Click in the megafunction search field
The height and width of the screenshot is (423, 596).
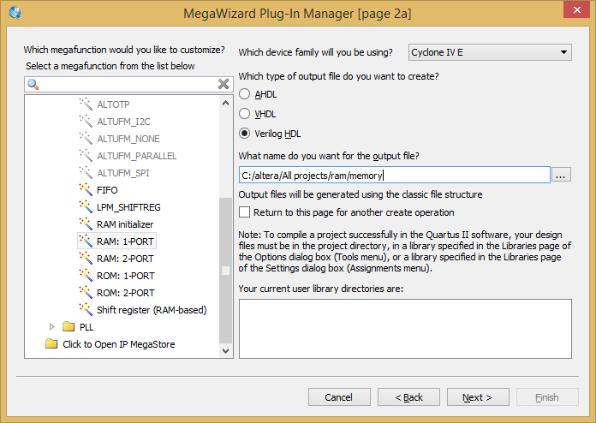tap(128, 84)
